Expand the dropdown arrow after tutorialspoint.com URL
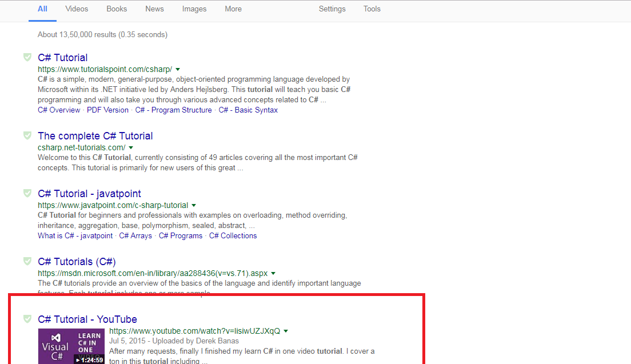 tap(178, 70)
